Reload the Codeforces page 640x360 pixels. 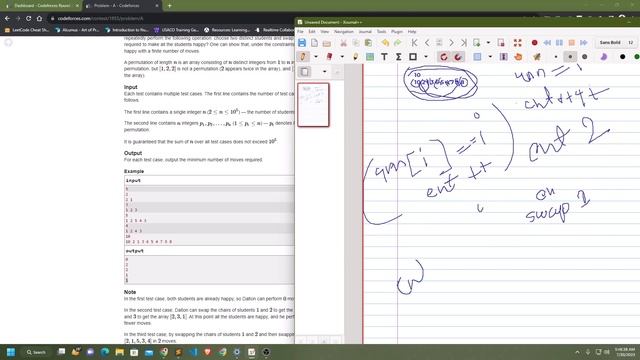(x=29, y=18)
